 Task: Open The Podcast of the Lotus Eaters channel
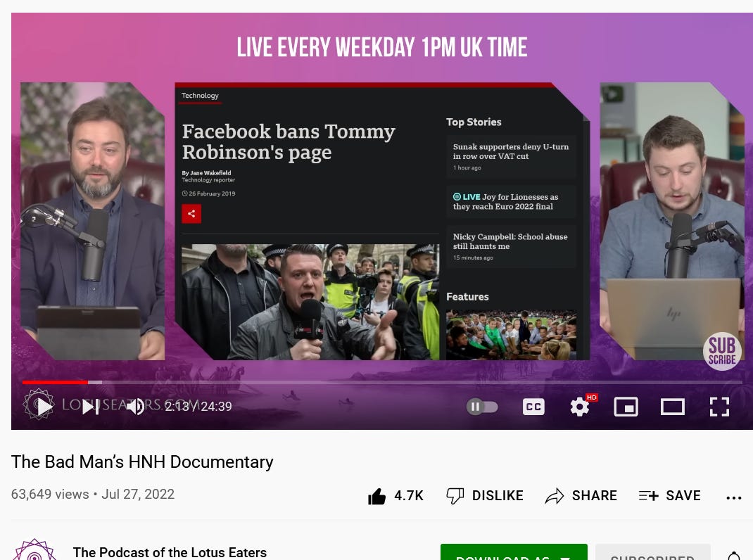(x=170, y=552)
